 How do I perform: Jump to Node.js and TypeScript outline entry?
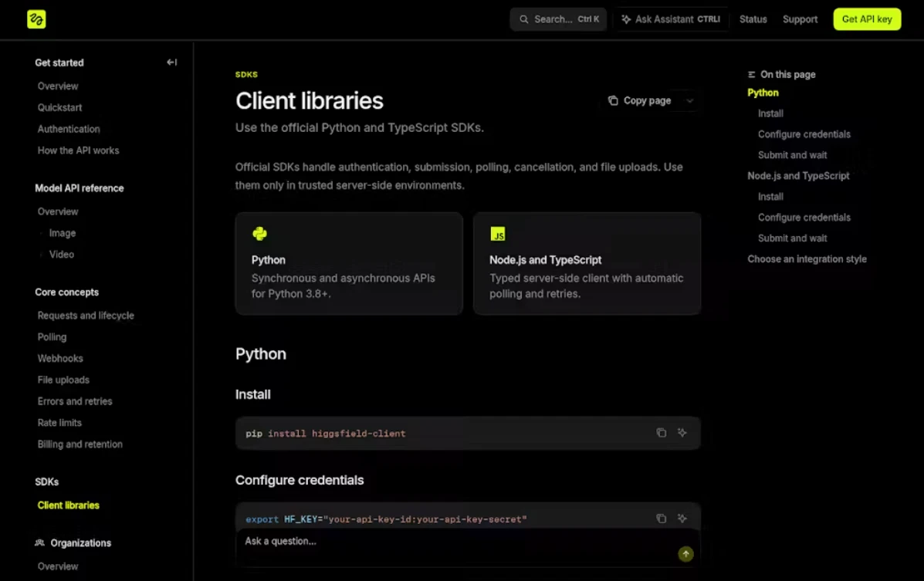pos(798,176)
